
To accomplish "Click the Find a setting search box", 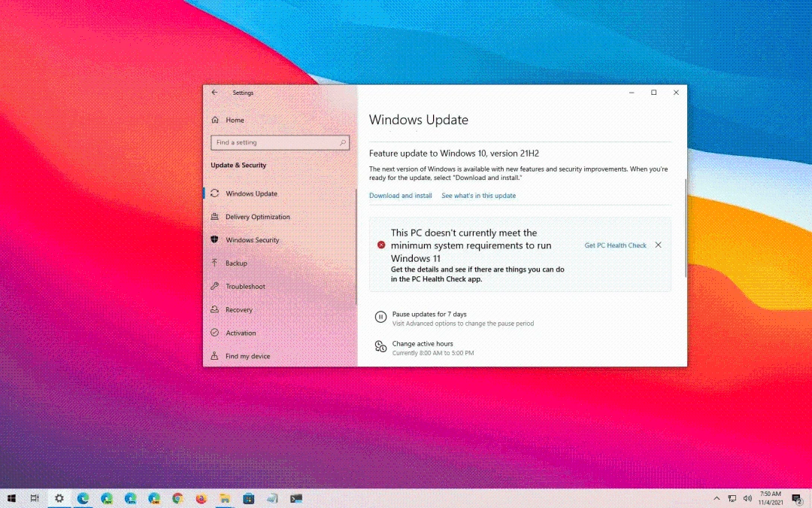I will click(x=280, y=142).
